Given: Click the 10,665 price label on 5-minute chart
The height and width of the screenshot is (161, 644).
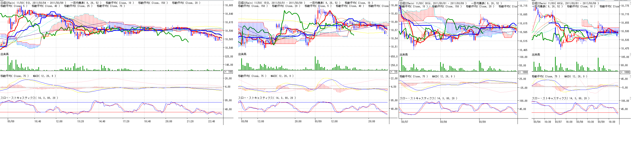Looking at the screenshot, I should (229, 6).
